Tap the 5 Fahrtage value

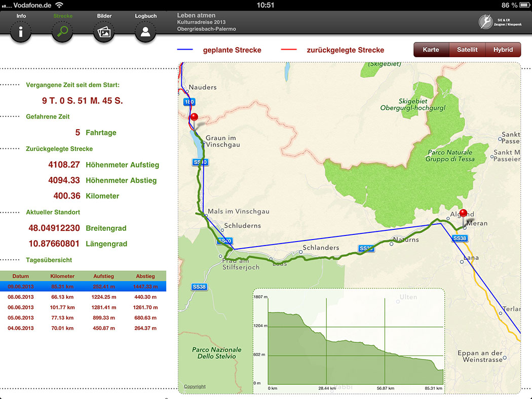coord(78,133)
